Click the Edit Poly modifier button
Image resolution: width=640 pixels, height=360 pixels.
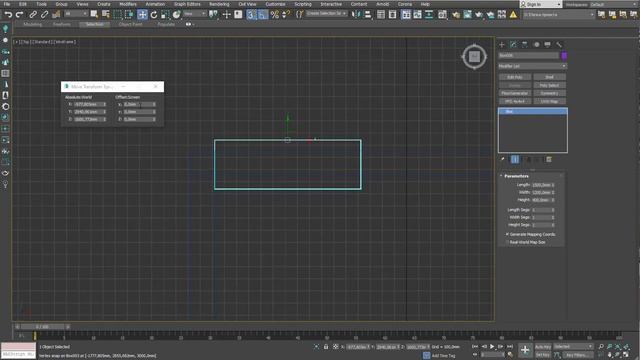pos(515,77)
